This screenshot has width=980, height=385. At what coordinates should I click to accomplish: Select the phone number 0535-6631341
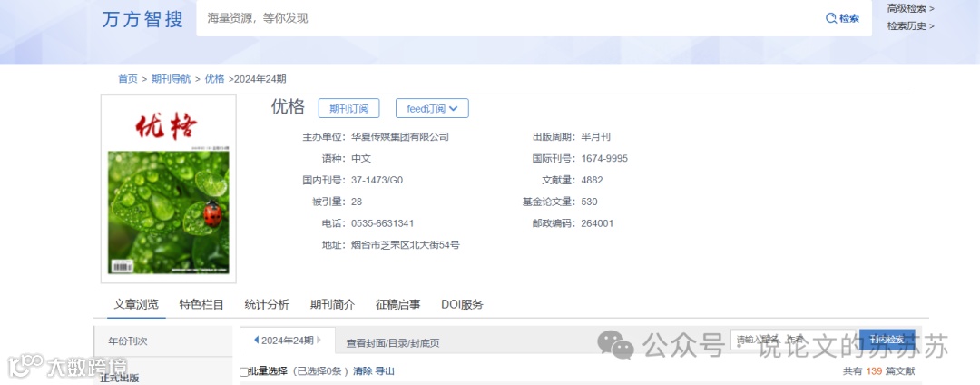coord(383,223)
